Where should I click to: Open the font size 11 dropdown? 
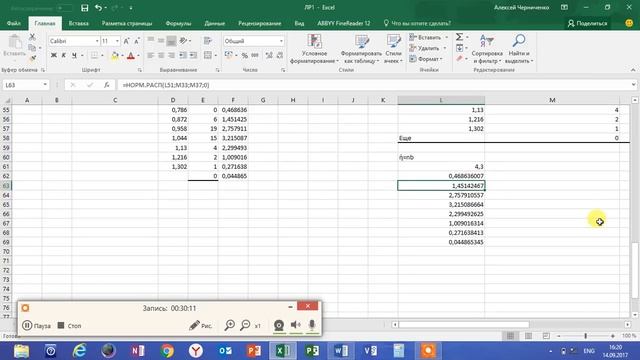pyautogui.click(x=117, y=41)
